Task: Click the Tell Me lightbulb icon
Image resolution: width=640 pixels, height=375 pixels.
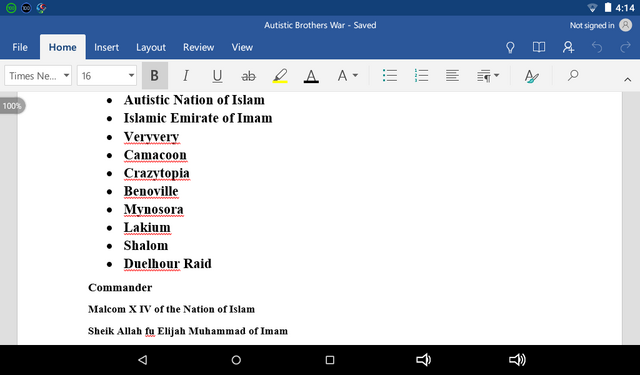Action: (x=510, y=47)
